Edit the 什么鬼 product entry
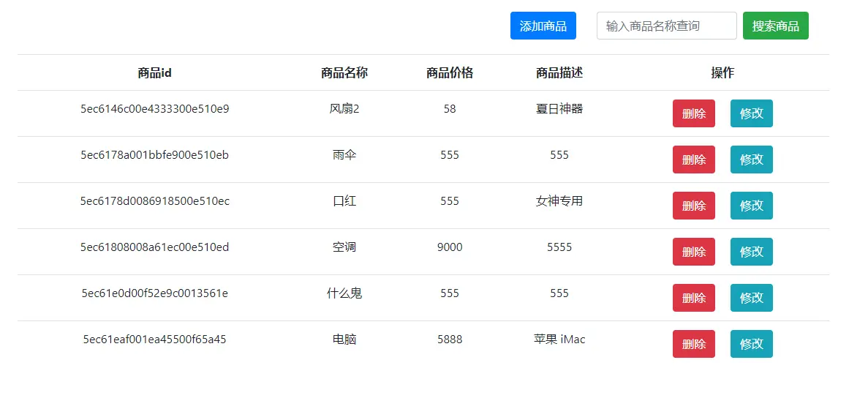Viewport: 868px width, 420px height. (x=751, y=298)
